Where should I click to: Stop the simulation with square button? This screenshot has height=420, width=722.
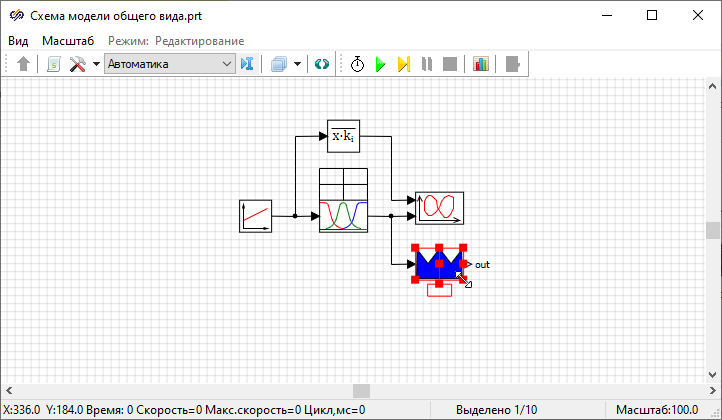[x=450, y=64]
